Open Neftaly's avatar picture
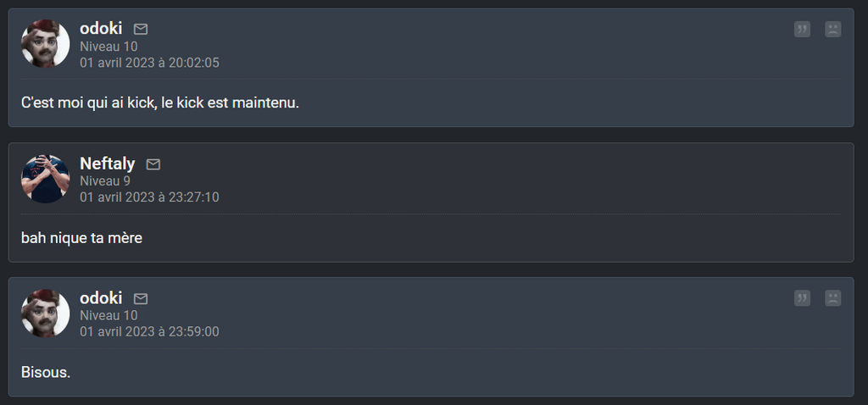This screenshot has height=405, width=868. (45, 179)
